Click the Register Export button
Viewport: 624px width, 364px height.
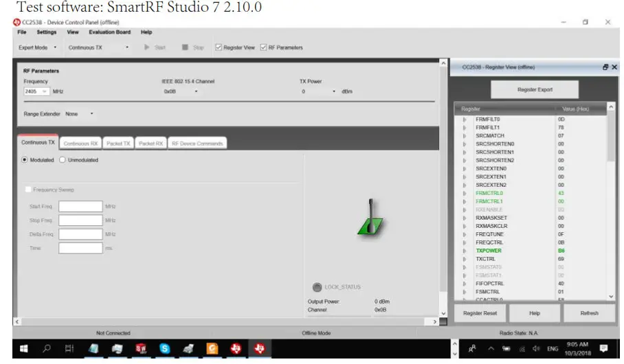click(535, 89)
